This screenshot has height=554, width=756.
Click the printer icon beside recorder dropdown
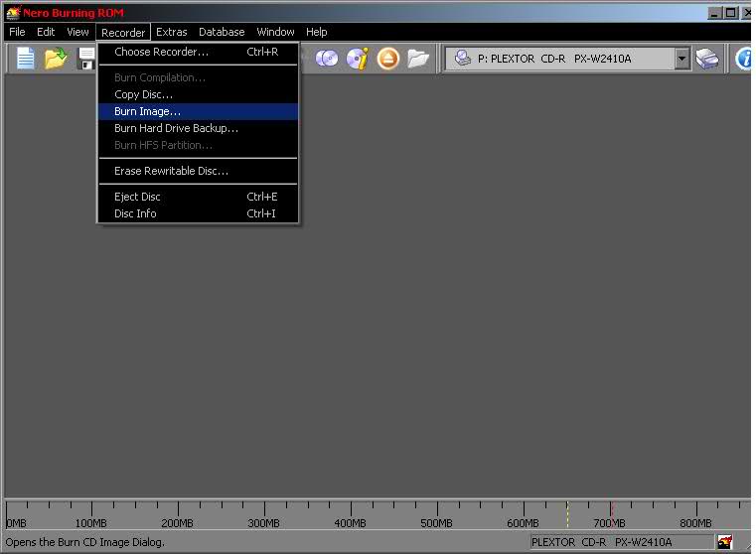(x=707, y=59)
